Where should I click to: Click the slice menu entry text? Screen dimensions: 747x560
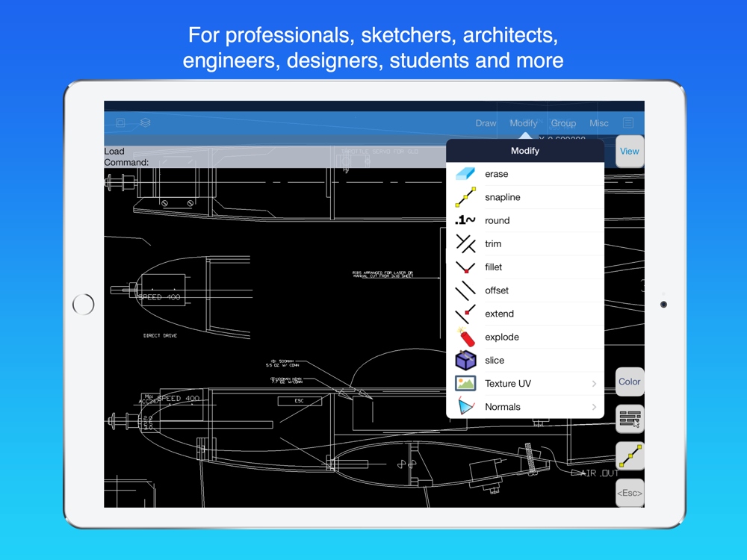(x=495, y=361)
